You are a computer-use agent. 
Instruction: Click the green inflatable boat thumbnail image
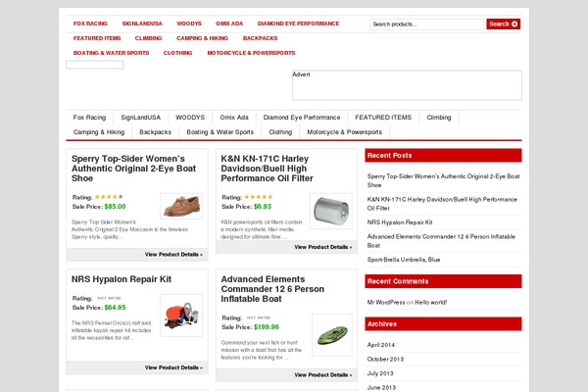[332, 335]
